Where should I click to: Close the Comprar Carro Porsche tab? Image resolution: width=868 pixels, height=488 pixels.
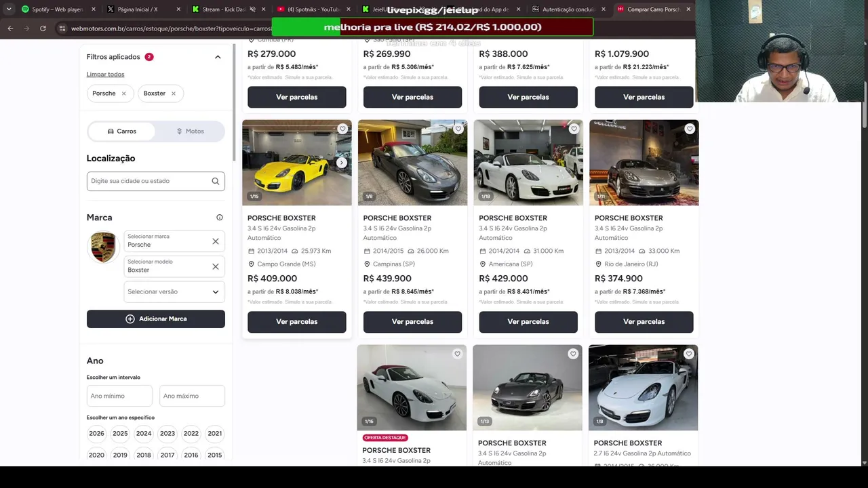click(x=688, y=9)
